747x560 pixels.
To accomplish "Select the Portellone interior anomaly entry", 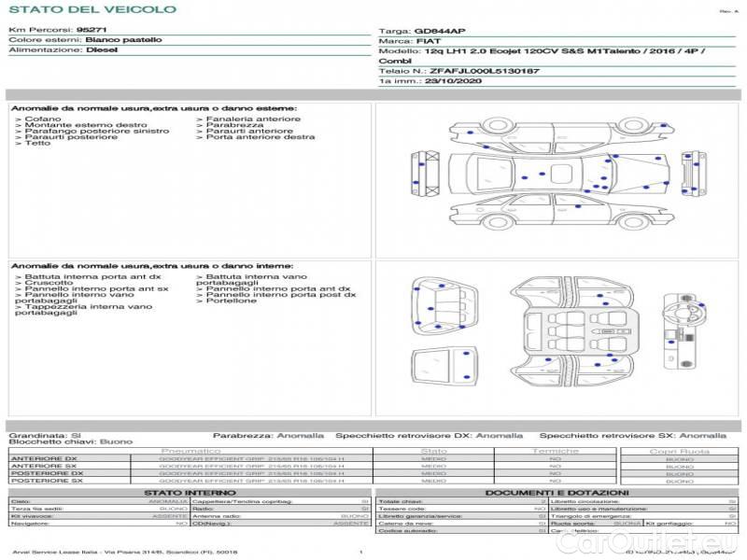I will 230,301.
